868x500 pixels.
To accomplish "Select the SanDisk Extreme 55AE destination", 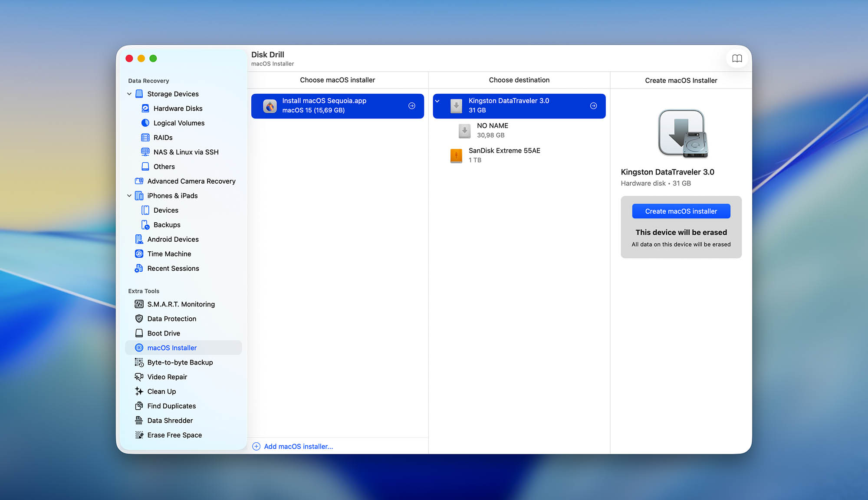I will tap(504, 155).
